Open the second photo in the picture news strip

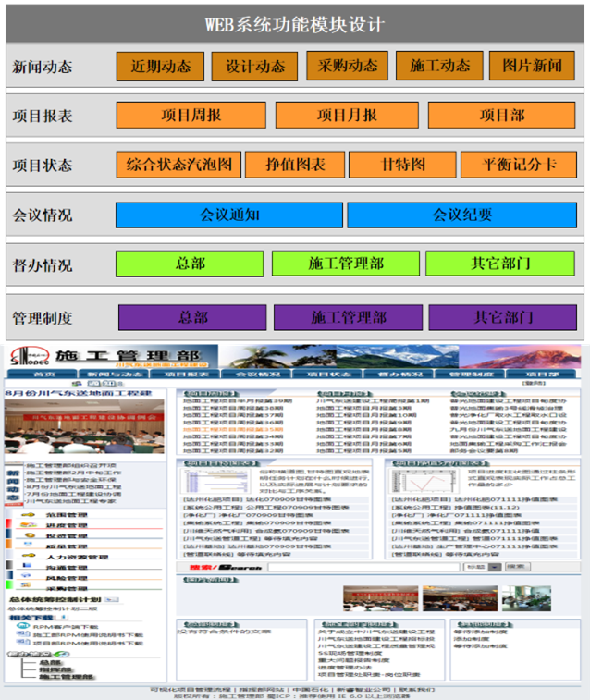pos(461,598)
